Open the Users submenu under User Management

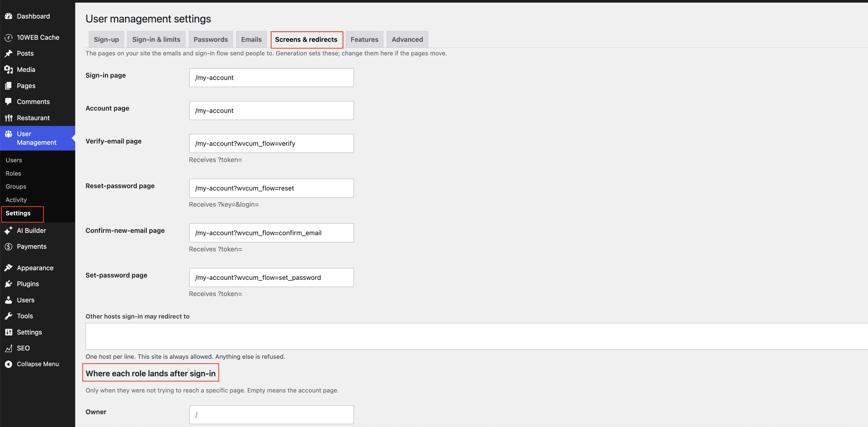pyautogui.click(x=14, y=160)
